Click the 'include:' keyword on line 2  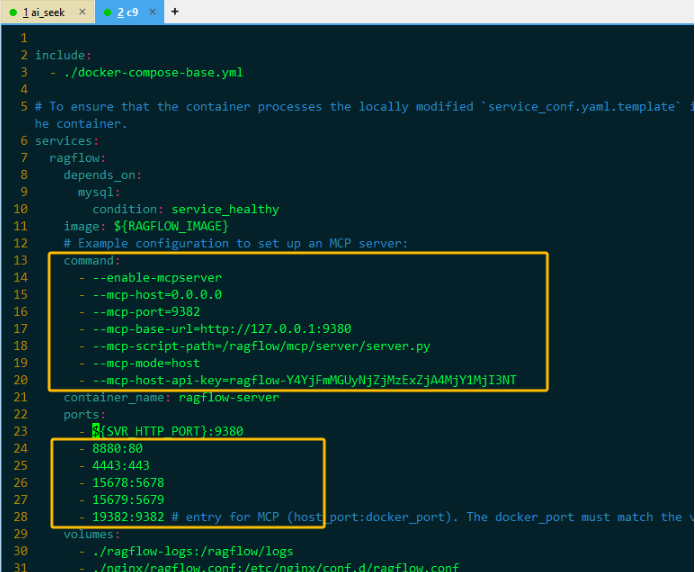click(x=63, y=55)
